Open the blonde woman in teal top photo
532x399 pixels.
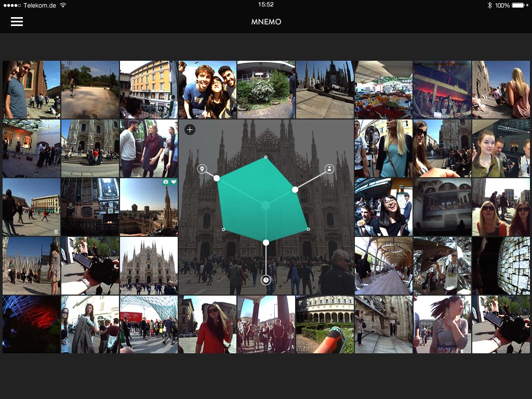(x=383, y=148)
